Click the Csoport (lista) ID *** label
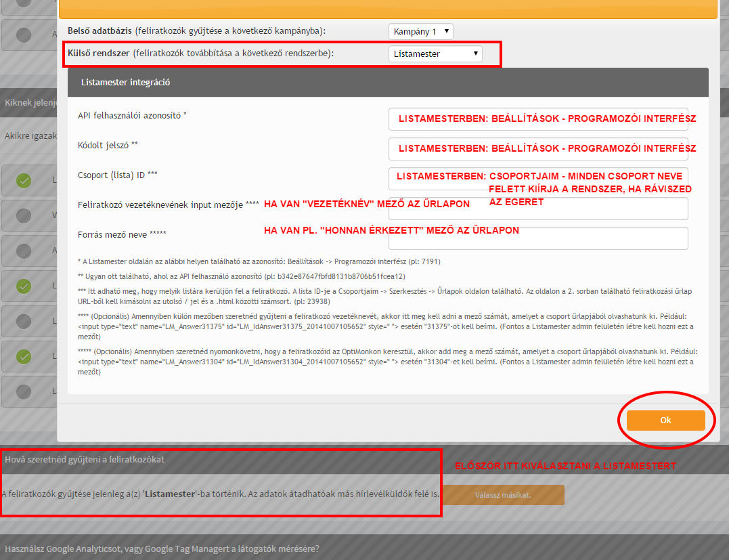Viewport: 729px width, 560px height. (x=118, y=175)
